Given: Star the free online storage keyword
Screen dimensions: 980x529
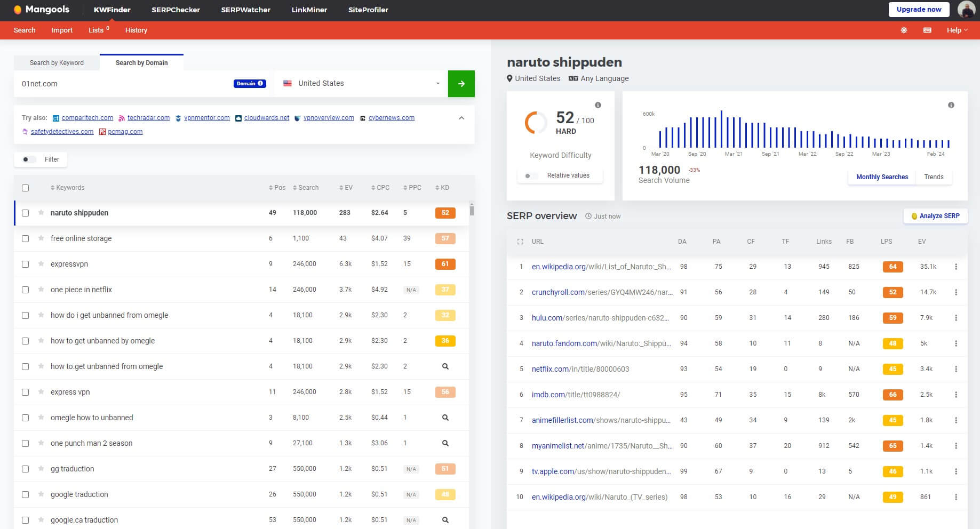Looking at the screenshot, I should click(x=41, y=238).
